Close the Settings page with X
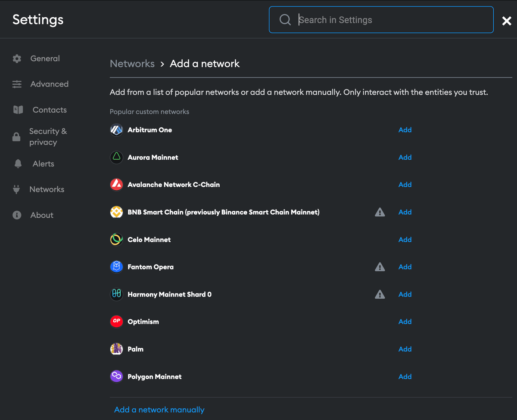This screenshot has height=420, width=517. pos(507,21)
